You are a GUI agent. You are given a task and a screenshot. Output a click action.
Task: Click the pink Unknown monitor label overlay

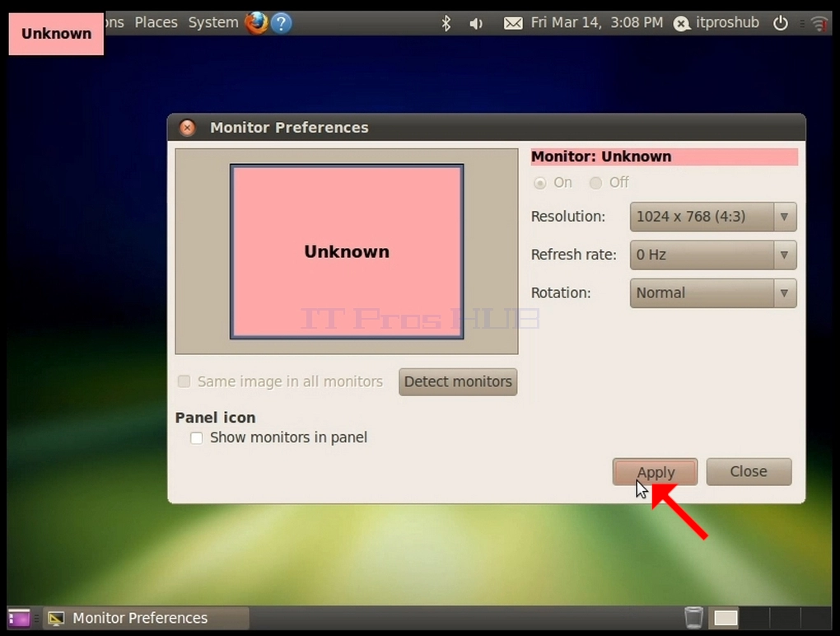click(x=56, y=34)
